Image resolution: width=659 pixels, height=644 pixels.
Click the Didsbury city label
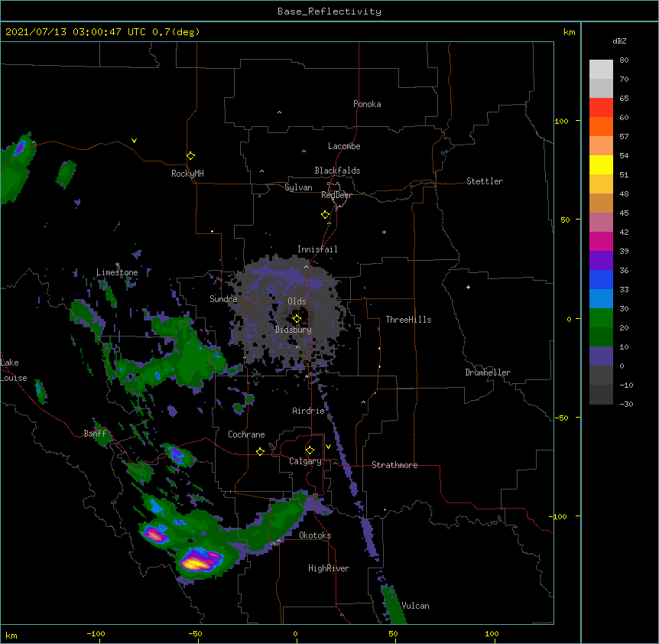[x=294, y=330]
